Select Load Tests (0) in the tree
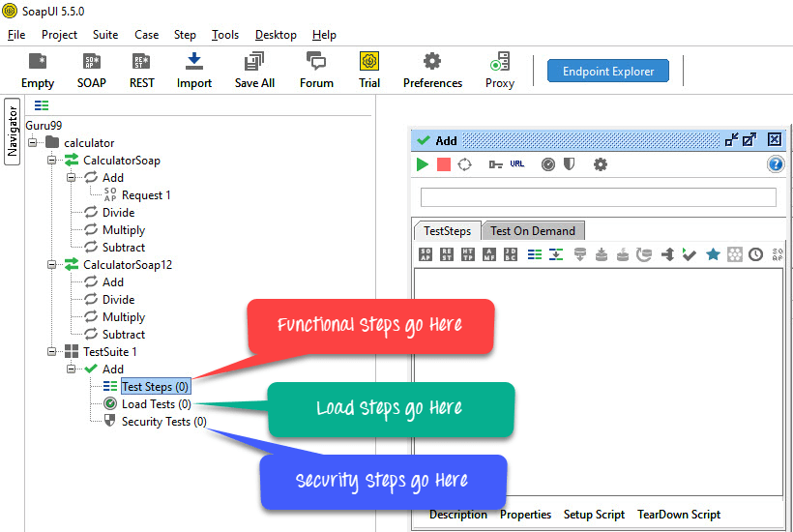The width and height of the screenshot is (793, 532). tap(156, 404)
